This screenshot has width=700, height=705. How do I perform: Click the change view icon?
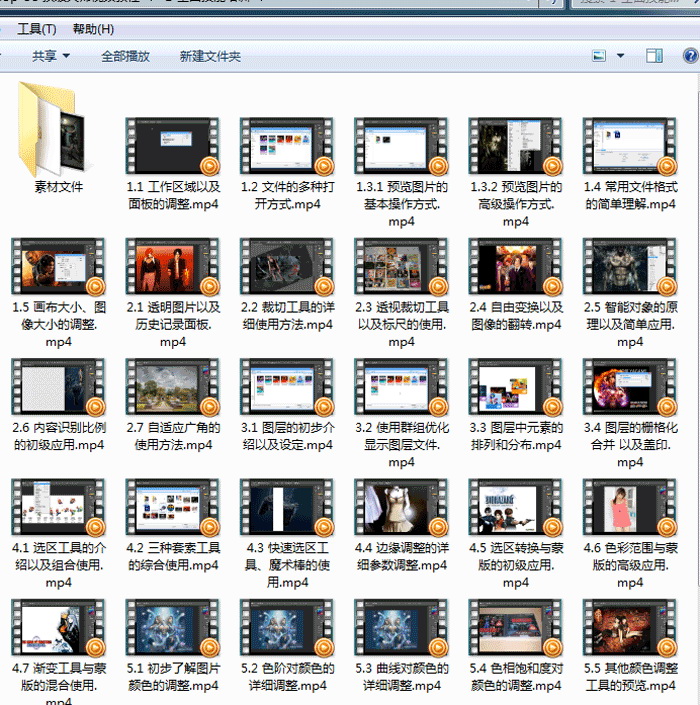[x=599, y=56]
